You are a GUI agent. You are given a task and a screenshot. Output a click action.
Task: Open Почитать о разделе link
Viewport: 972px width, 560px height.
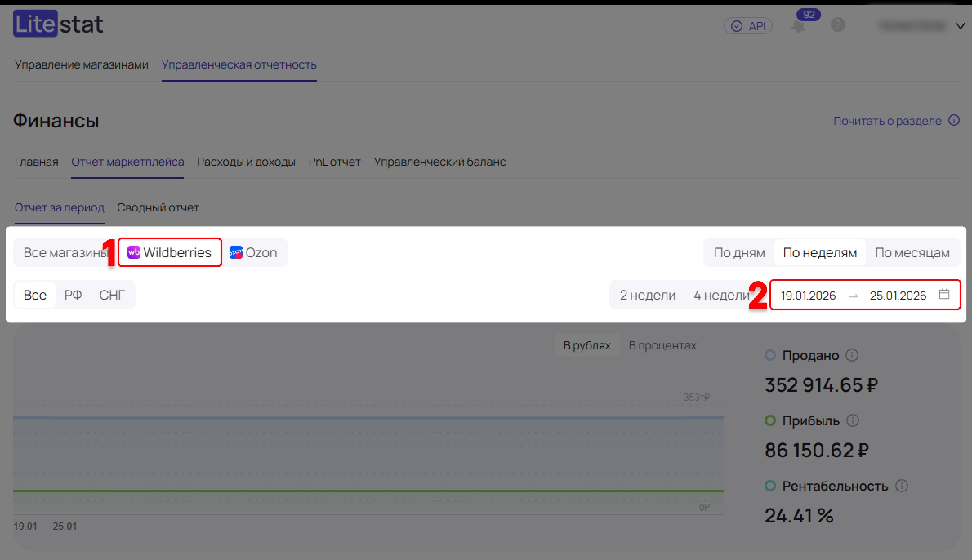click(x=887, y=121)
